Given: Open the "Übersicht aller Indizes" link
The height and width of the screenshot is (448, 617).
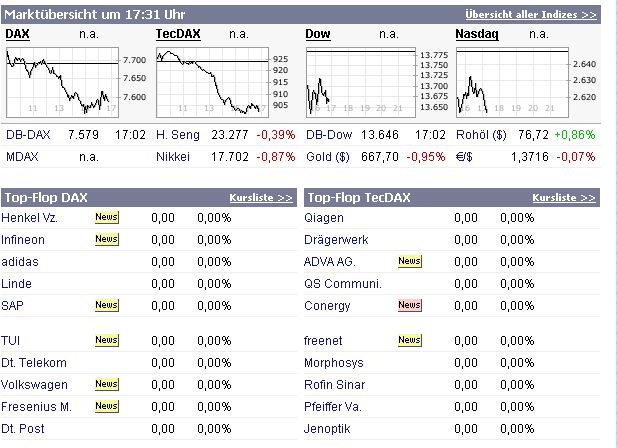Looking at the screenshot, I should pyautogui.click(x=530, y=15).
